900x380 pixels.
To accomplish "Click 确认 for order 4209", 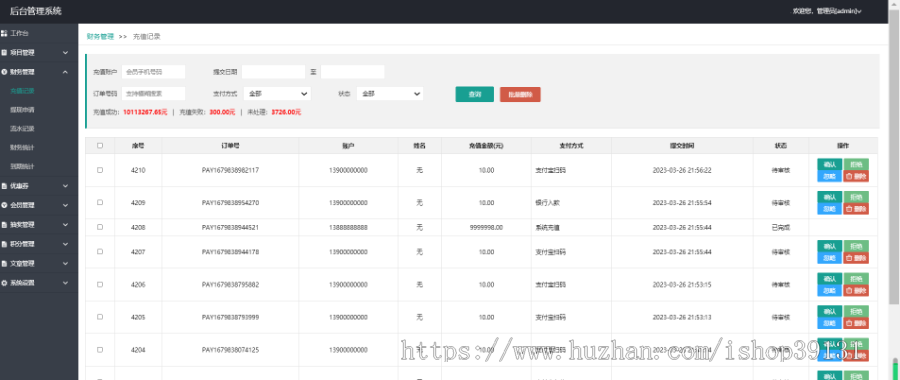I will [x=829, y=197].
